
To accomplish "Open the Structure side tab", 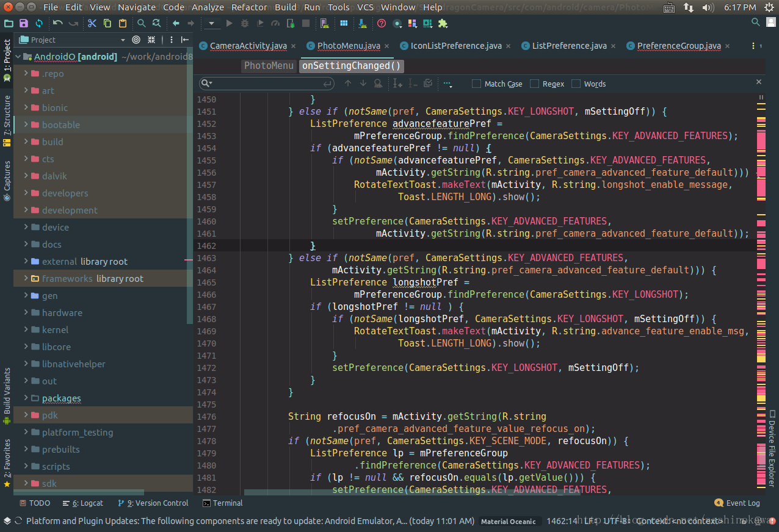I will (7, 120).
